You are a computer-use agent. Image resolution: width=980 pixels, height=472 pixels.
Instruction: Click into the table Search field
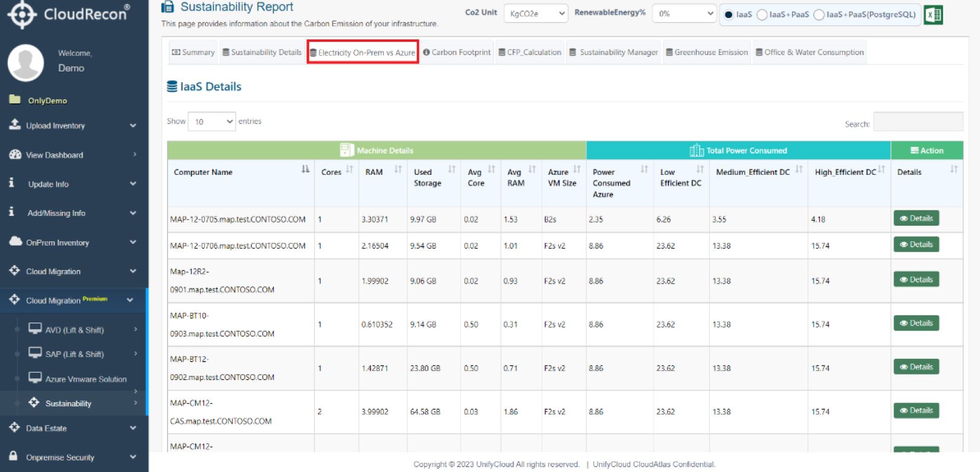click(x=918, y=122)
